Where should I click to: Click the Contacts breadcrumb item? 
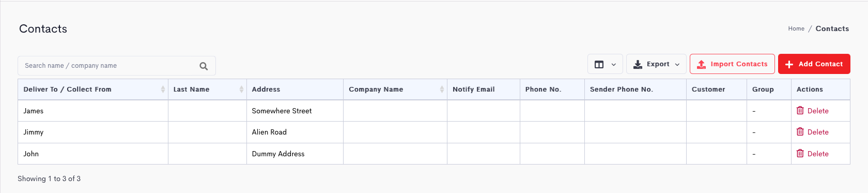[832, 28]
